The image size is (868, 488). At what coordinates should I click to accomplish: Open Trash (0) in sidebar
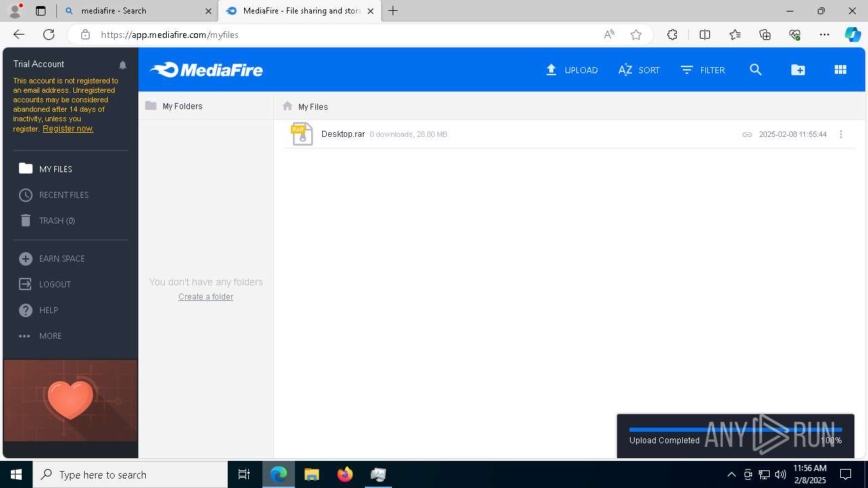coord(47,221)
